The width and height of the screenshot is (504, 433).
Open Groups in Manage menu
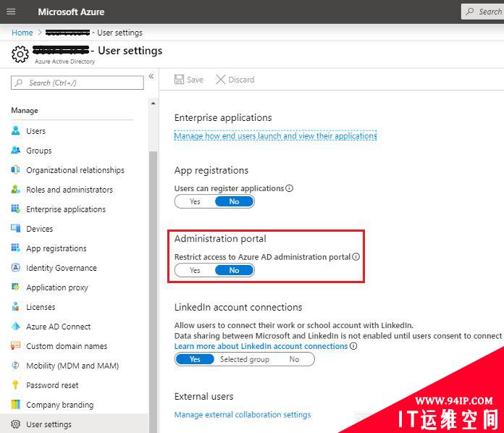(x=39, y=151)
